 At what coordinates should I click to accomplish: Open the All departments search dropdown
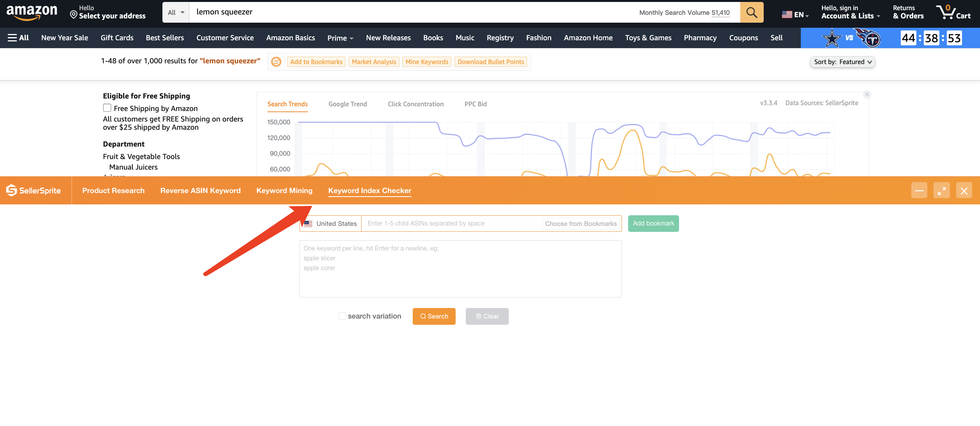pos(176,13)
